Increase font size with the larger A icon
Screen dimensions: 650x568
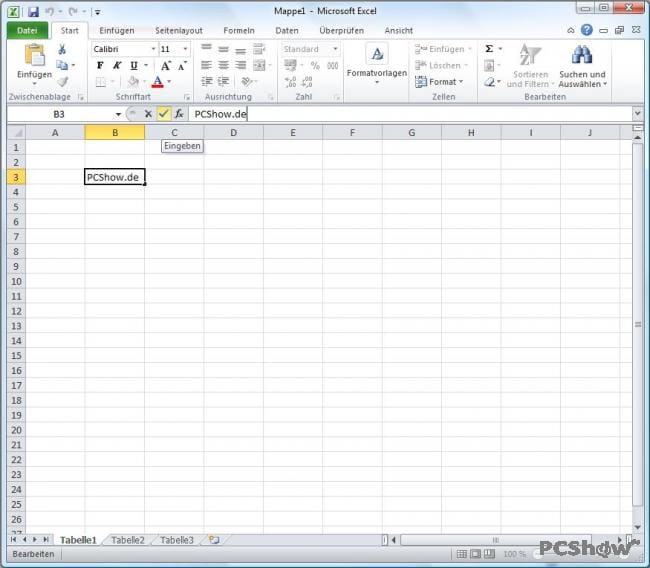165,66
